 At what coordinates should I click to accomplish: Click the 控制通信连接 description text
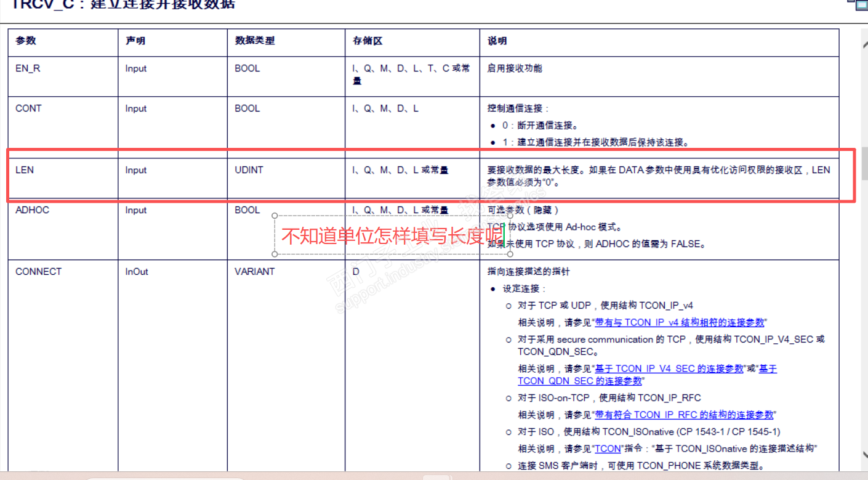(x=518, y=108)
